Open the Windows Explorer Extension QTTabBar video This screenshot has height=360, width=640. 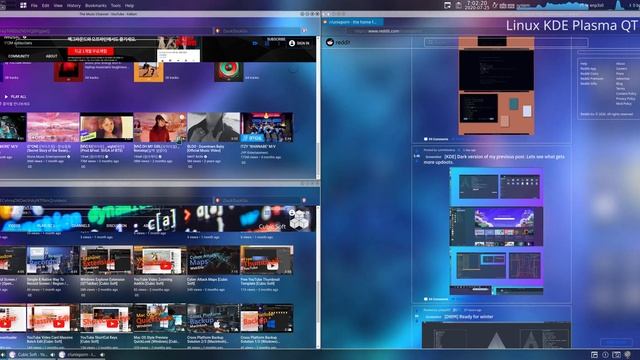point(106,260)
